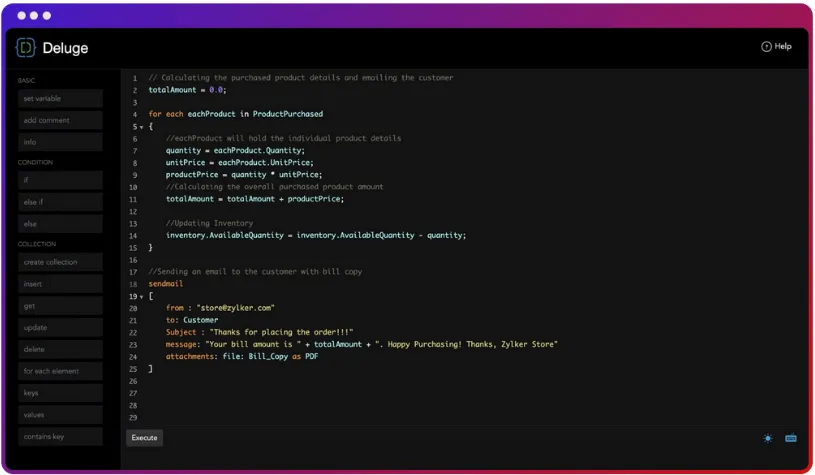Click the Deluge logo icon
This screenshot has width=815, height=475.
click(25, 48)
